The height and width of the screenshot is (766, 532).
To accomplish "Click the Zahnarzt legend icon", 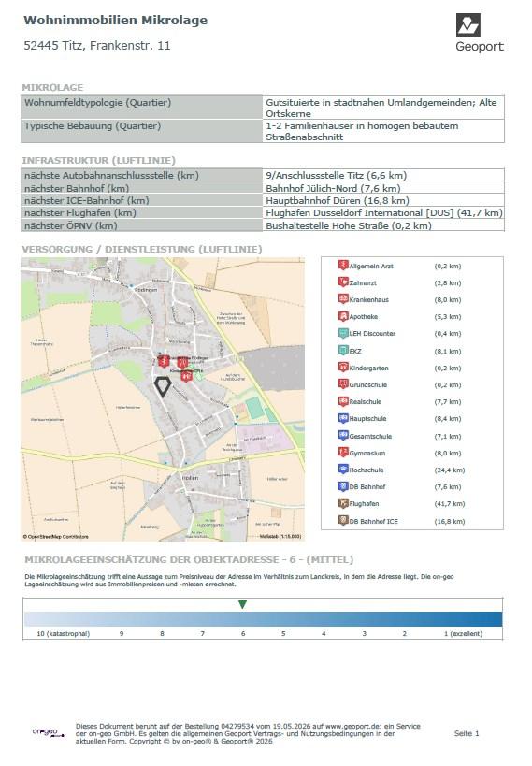I will [x=343, y=282].
